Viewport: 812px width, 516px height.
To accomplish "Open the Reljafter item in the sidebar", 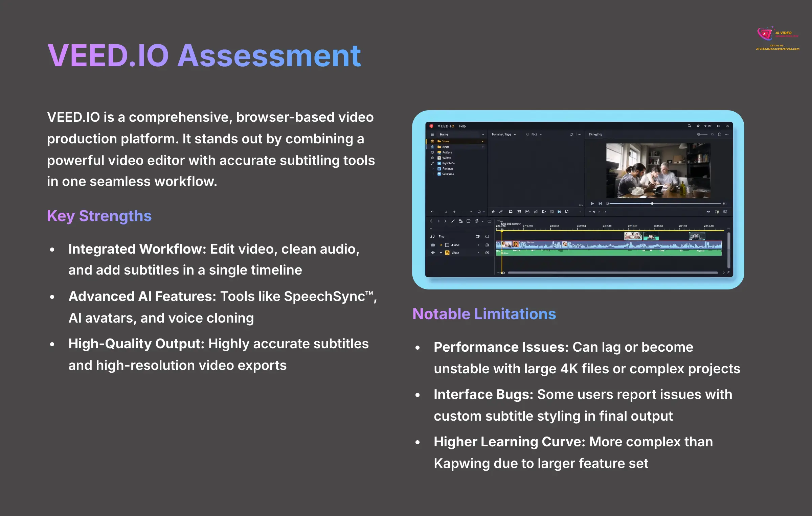I will [446, 169].
